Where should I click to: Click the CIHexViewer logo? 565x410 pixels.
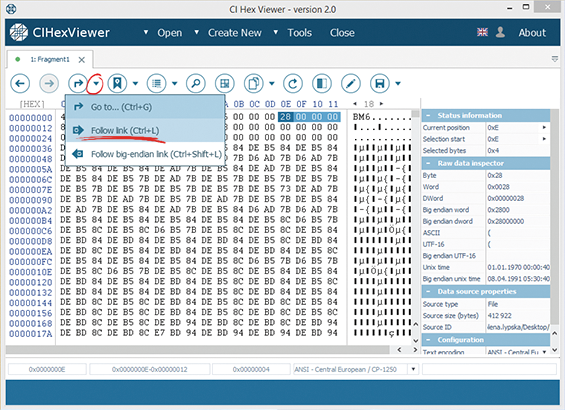pos(59,33)
